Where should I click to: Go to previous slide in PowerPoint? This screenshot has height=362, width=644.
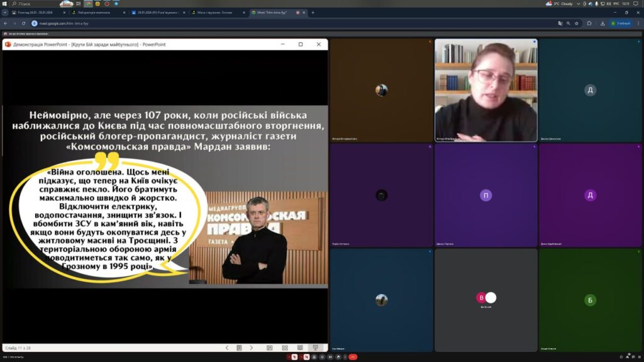227,348
